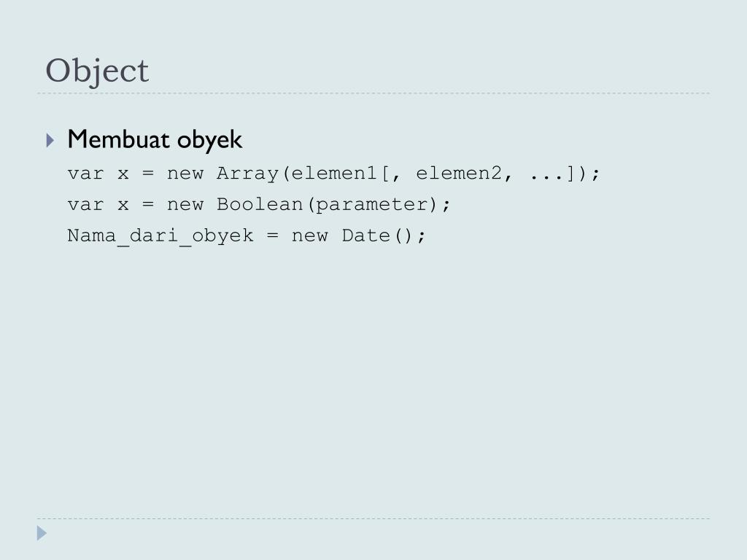This screenshot has height=560, width=747.
Task: Click the 'new' keyword before Date
Action: coord(309,237)
